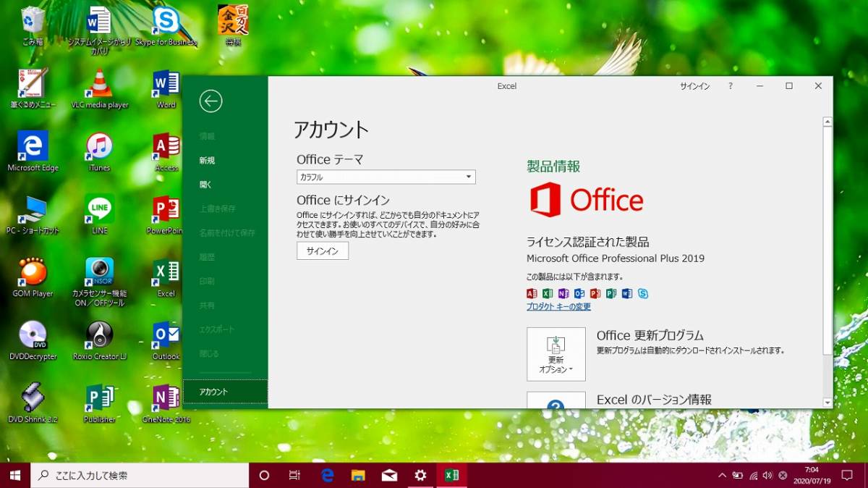Image resolution: width=868 pixels, height=488 pixels.
Task: Select the Excel desktop shortcut
Action: (x=166, y=278)
